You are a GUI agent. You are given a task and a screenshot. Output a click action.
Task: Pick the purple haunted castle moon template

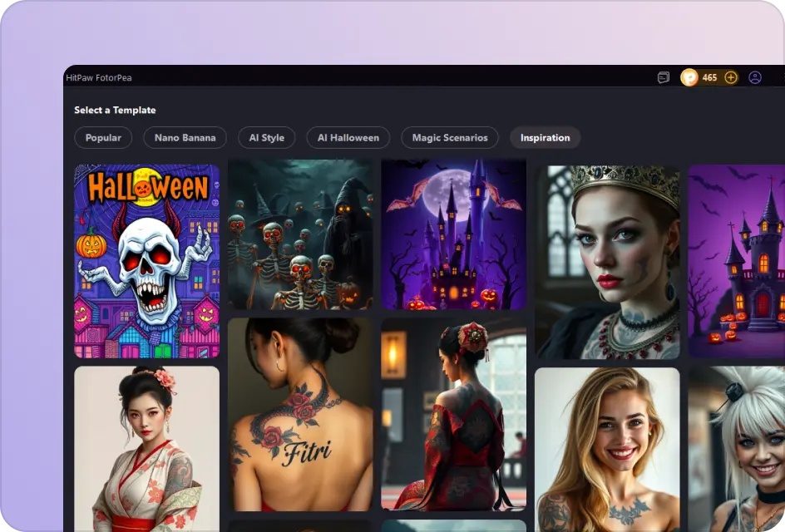coord(454,234)
